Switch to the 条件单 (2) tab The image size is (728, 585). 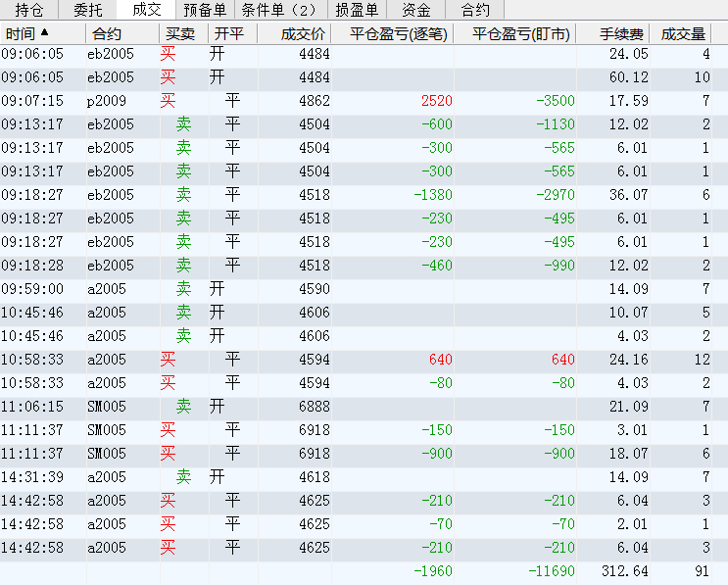(x=279, y=10)
